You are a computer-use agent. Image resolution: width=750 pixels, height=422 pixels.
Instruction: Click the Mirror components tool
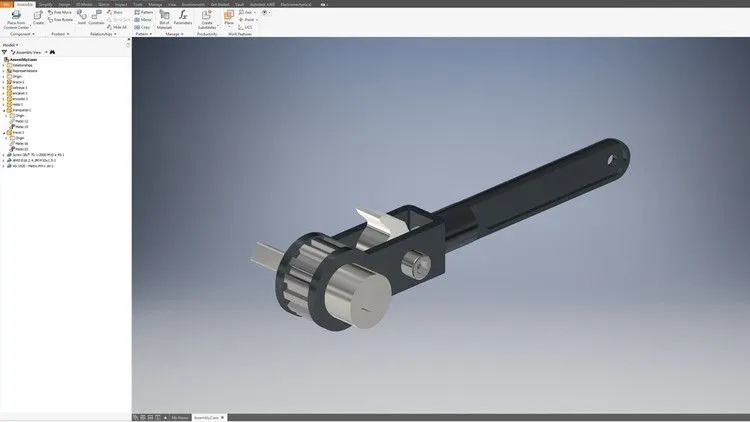click(143, 20)
